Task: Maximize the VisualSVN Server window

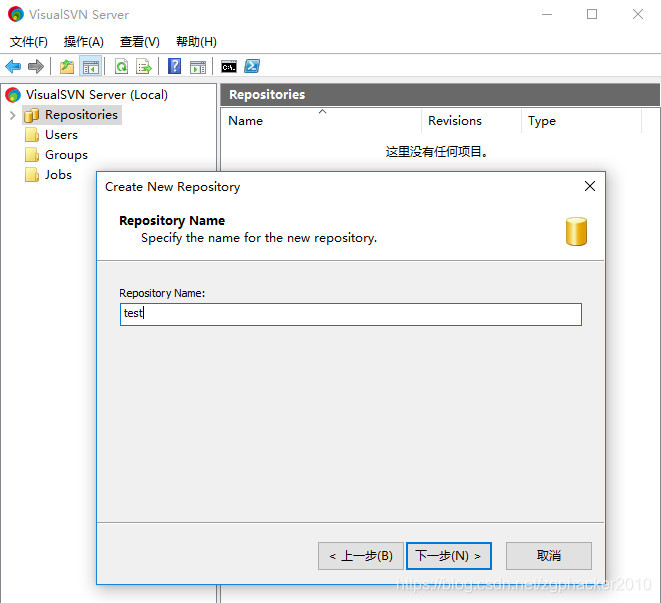Action: [592, 14]
